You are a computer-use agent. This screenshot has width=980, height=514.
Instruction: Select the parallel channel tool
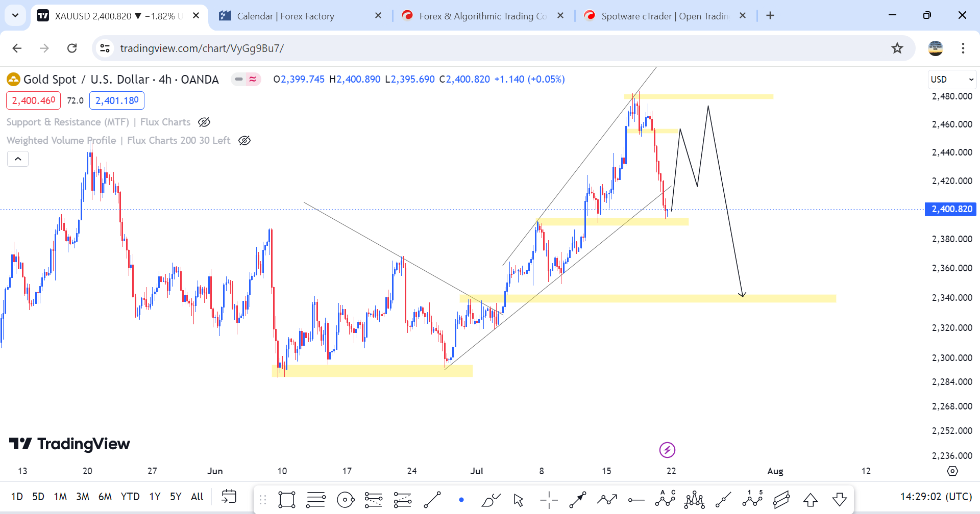point(781,500)
